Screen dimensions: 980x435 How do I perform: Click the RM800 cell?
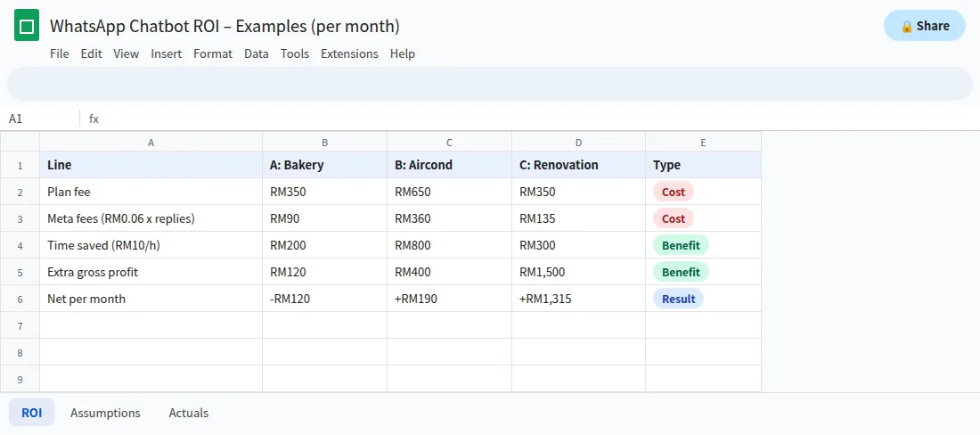(x=449, y=246)
